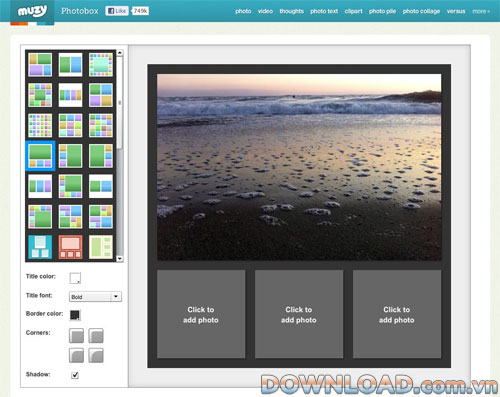Choose the five-by-five tiny squares grid layout
The width and height of the screenshot is (500, 397).
pyautogui.click(x=40, y=125)
